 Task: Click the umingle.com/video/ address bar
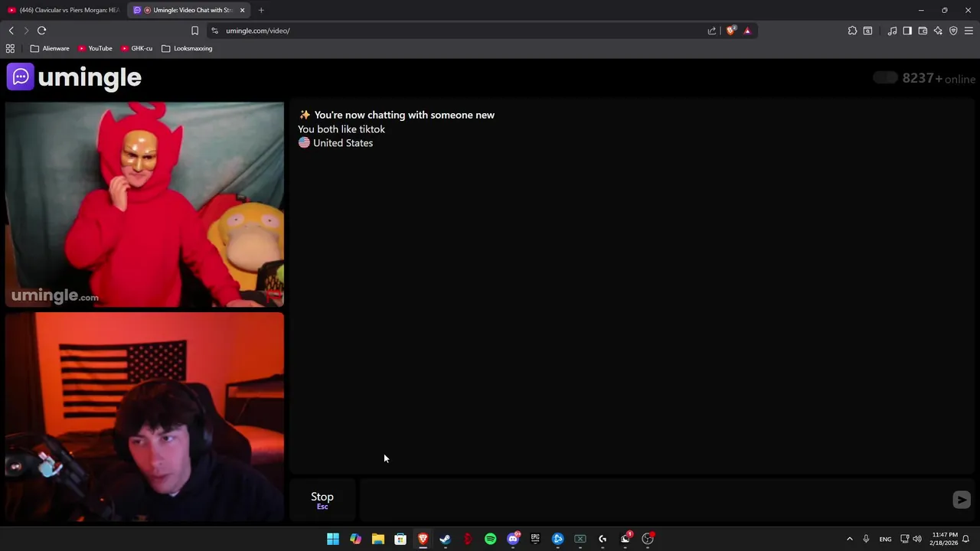[459, 31]
